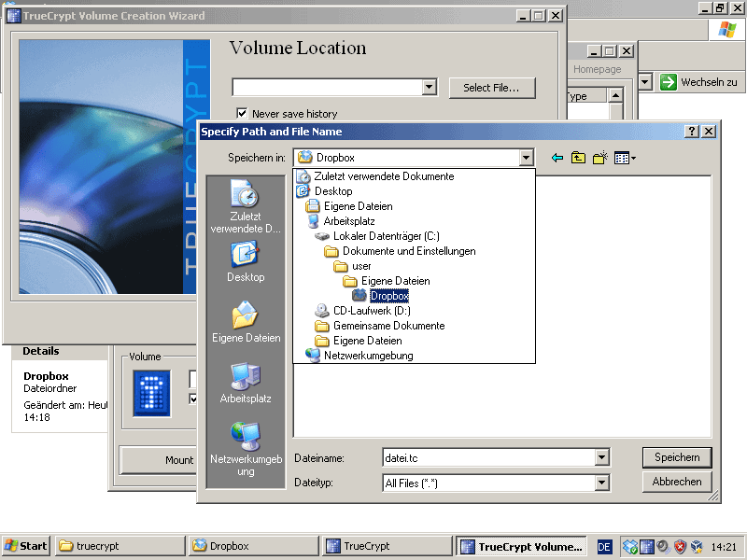
Task: Click the Dropbox tray icon
Action: click(629, 546)
